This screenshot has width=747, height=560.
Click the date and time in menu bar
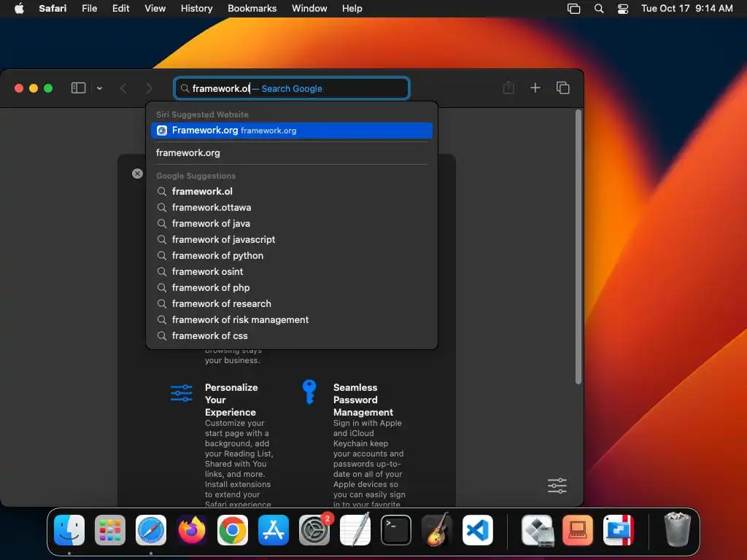click(686, 9)
